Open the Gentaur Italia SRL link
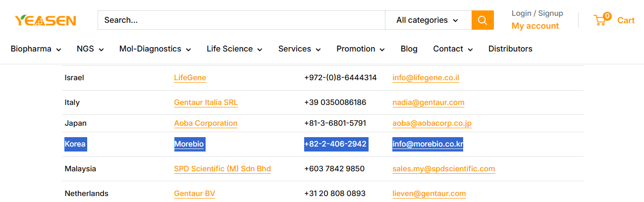Screen dimensions: 644x202 [x=206, y=103]
